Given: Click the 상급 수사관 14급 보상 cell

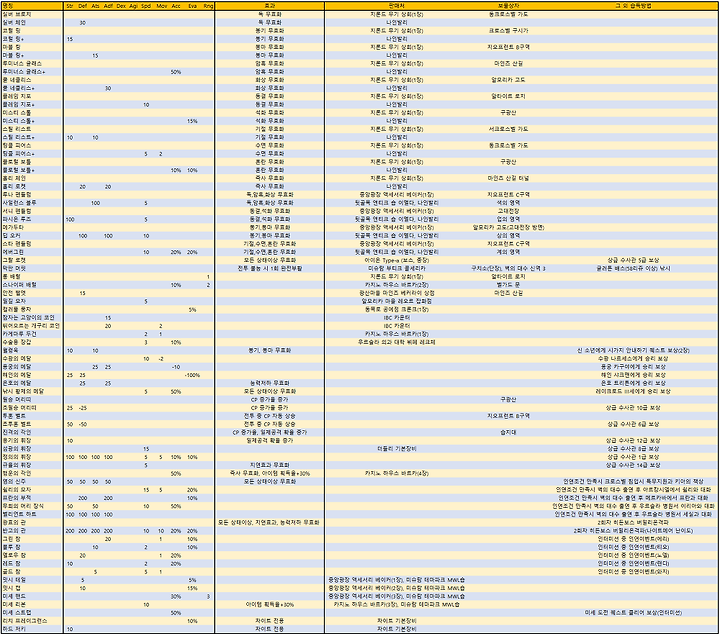Looking at the screenshot, I should [633, 465].
